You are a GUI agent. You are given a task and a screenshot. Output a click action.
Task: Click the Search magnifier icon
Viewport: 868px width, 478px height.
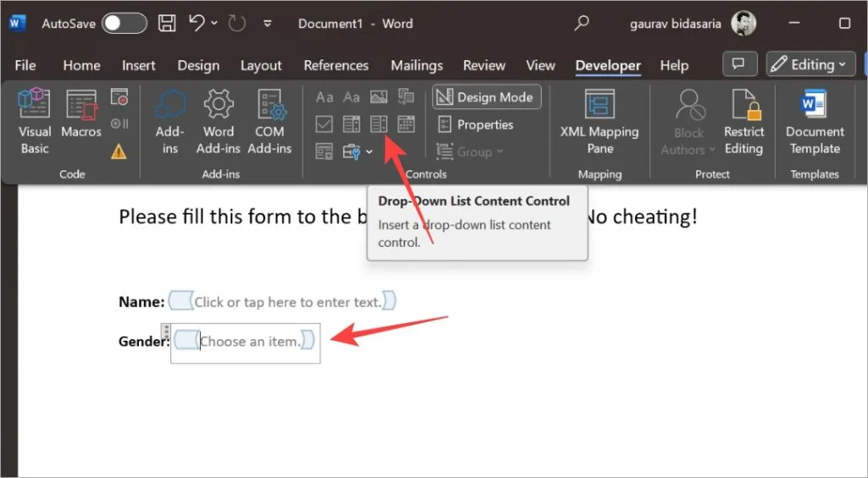tap(581, 23)
